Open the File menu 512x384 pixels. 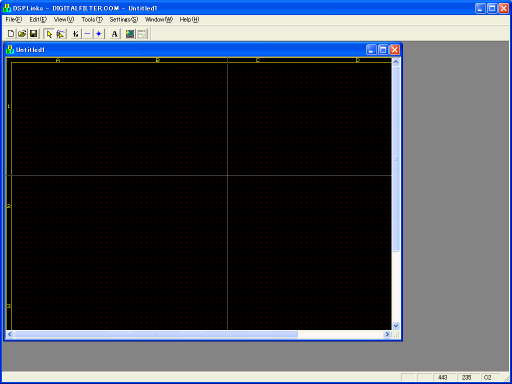tap(14, 20)
